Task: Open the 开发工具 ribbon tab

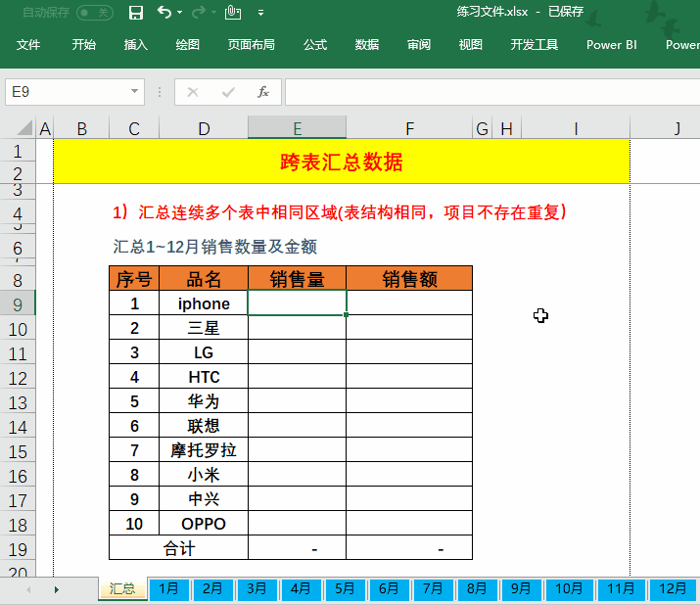Action: click(535, 45)
